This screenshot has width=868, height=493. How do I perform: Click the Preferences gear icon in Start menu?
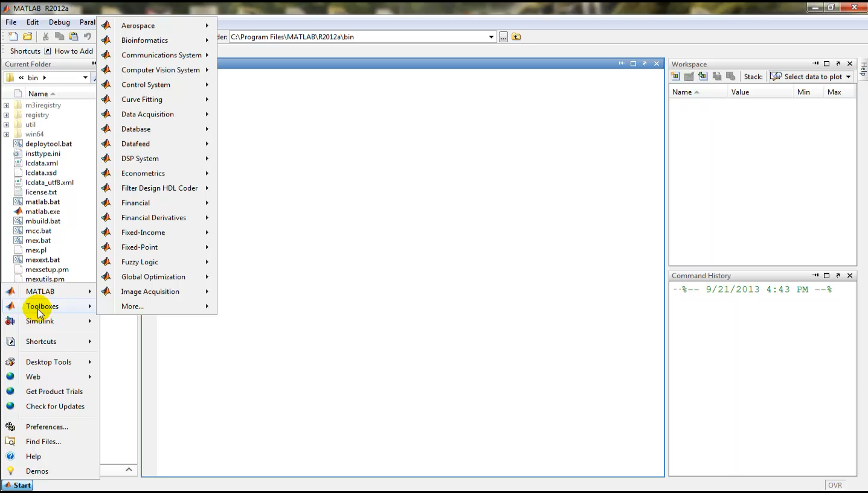[10, 427]
